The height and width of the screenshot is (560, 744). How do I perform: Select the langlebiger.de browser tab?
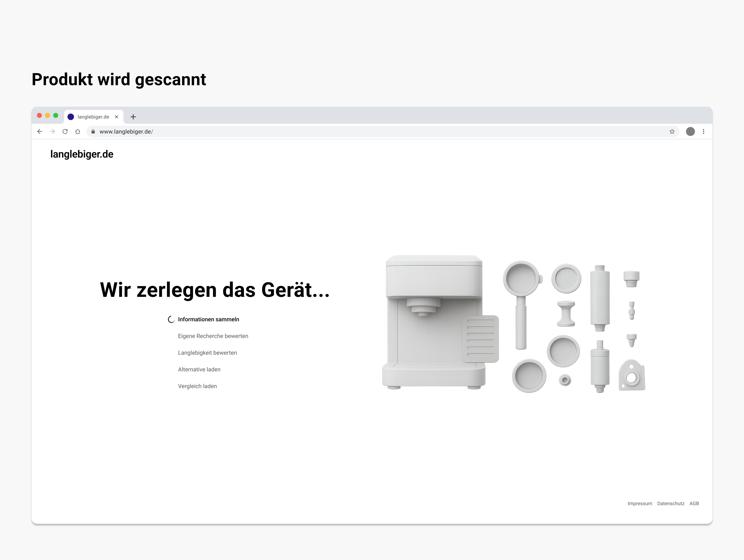tap(93, 117)
